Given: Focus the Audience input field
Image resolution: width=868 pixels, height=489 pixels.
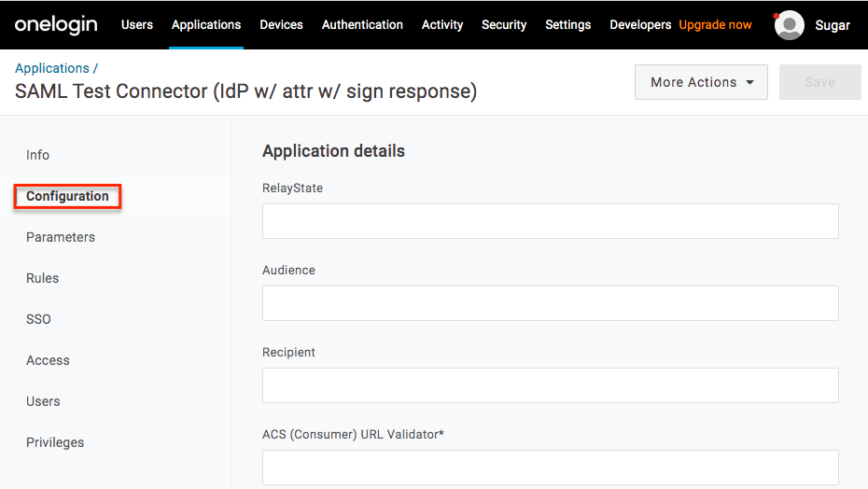Looking at the screenshot, I should pyautogui.click(x=551, y=303).
